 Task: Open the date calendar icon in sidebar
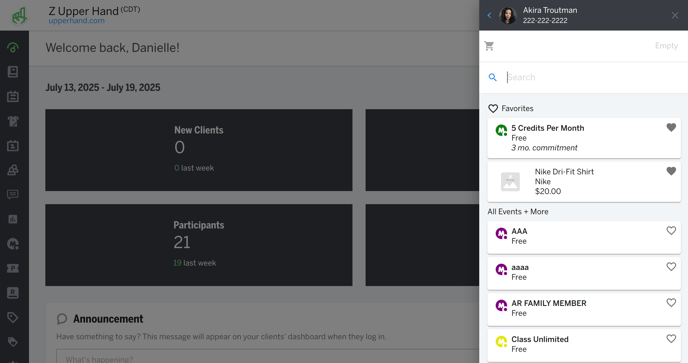[x=13, y=146]
